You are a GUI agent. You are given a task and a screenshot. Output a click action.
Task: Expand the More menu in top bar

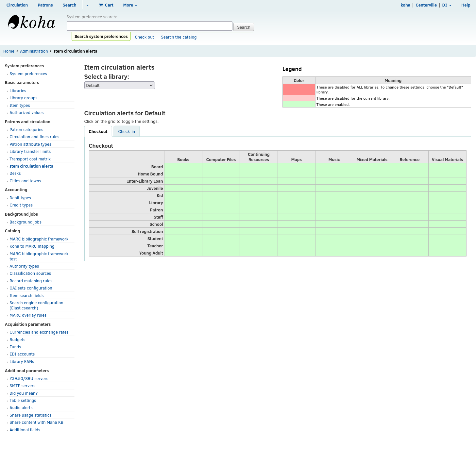[130, 5]
